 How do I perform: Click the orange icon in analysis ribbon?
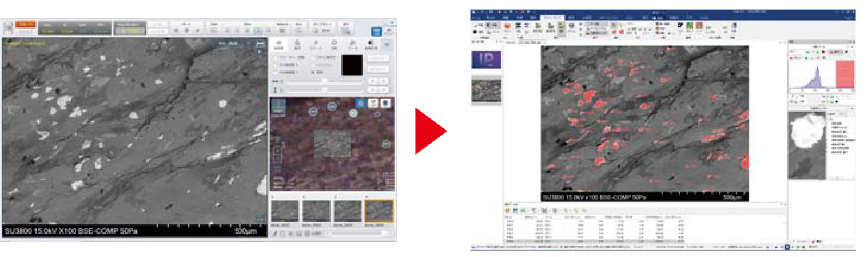point(507,26)
